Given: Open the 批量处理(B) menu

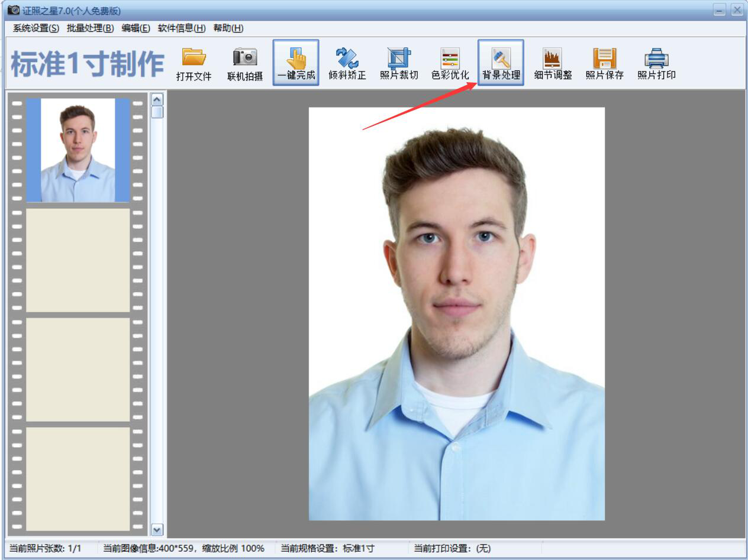Looking at the screenshot, I should pos(90,28).
